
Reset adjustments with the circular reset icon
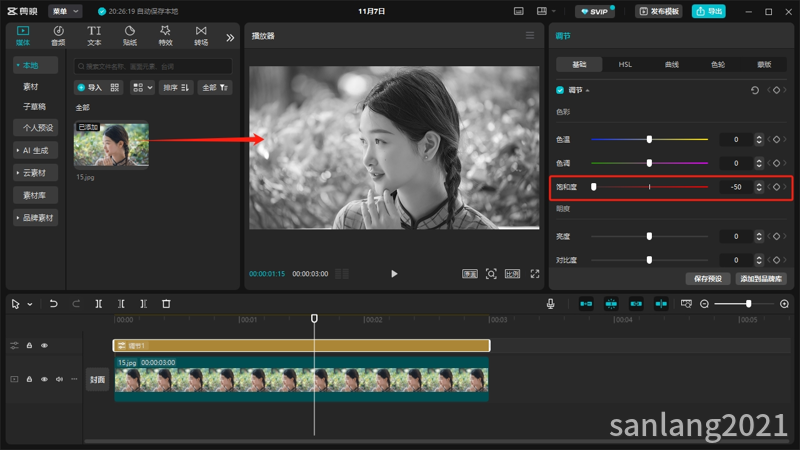[x=755, y=90]
